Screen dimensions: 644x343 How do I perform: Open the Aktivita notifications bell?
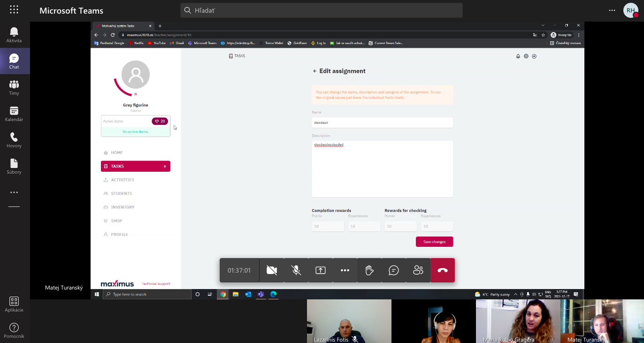point(14,35)
